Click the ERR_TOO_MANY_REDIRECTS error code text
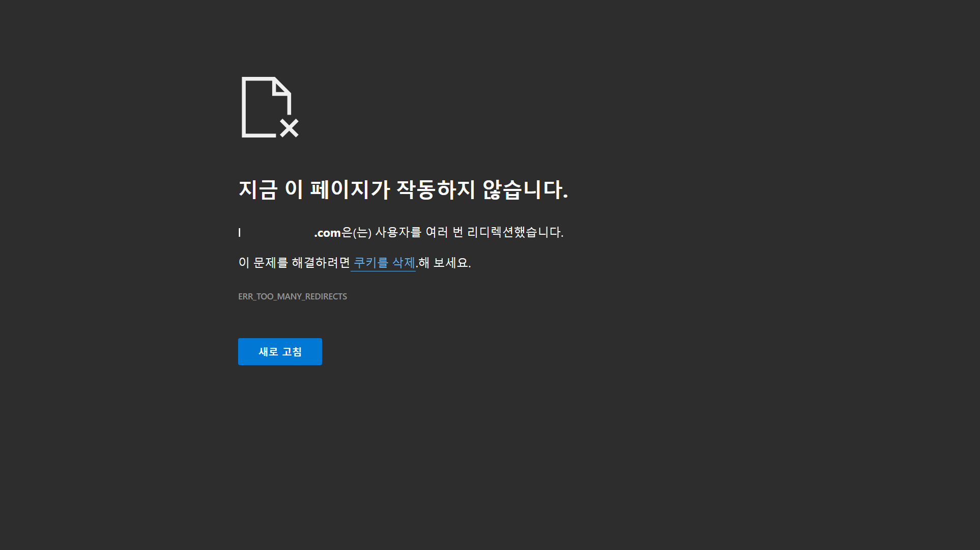Viewport: 980px width, 550px height. click(292, 296)
